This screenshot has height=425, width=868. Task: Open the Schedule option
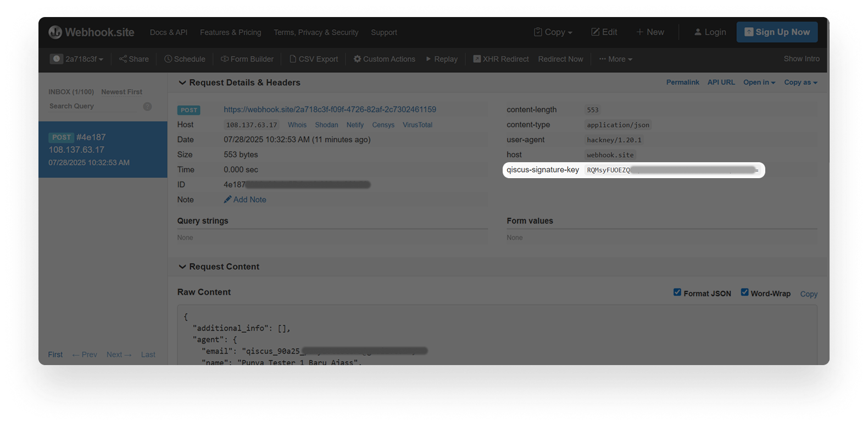click(185, 59)
